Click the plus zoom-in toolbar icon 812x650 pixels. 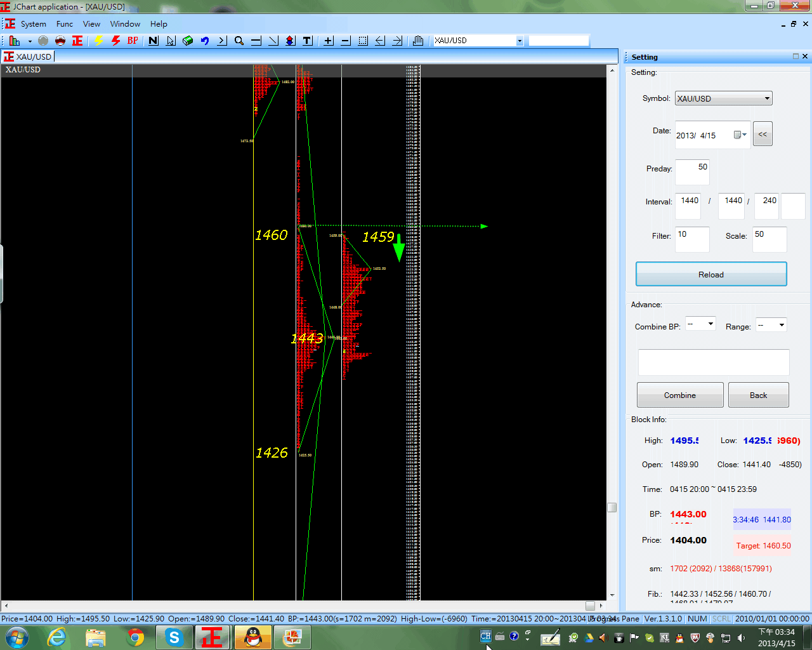point(329,41)
